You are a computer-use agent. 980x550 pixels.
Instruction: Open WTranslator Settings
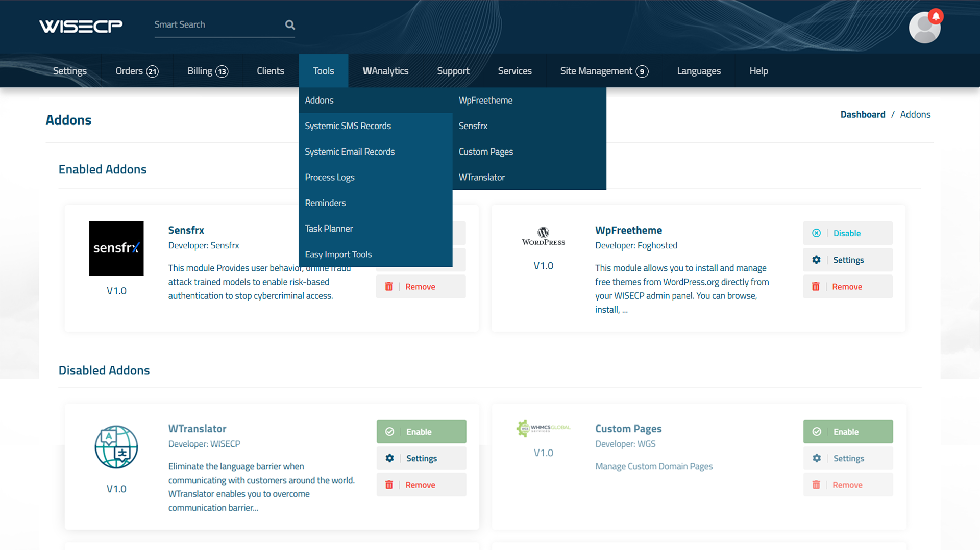tap(422, 458)
